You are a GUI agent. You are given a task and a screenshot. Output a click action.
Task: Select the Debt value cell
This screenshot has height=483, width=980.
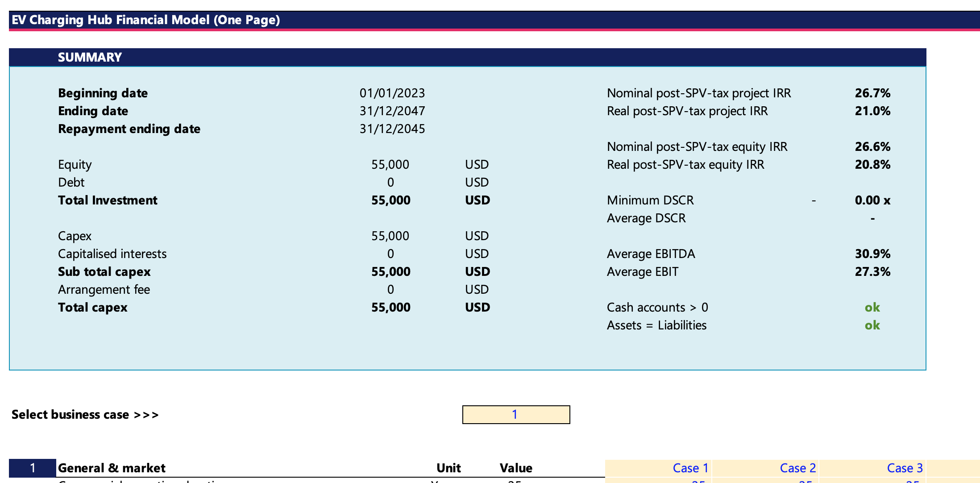(x=390, y=182)
